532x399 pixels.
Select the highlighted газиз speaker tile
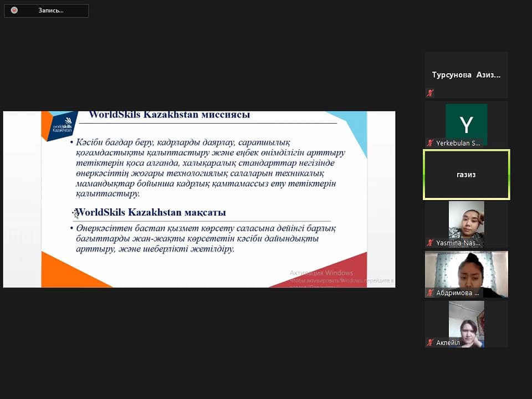click(x=466, y=175)
